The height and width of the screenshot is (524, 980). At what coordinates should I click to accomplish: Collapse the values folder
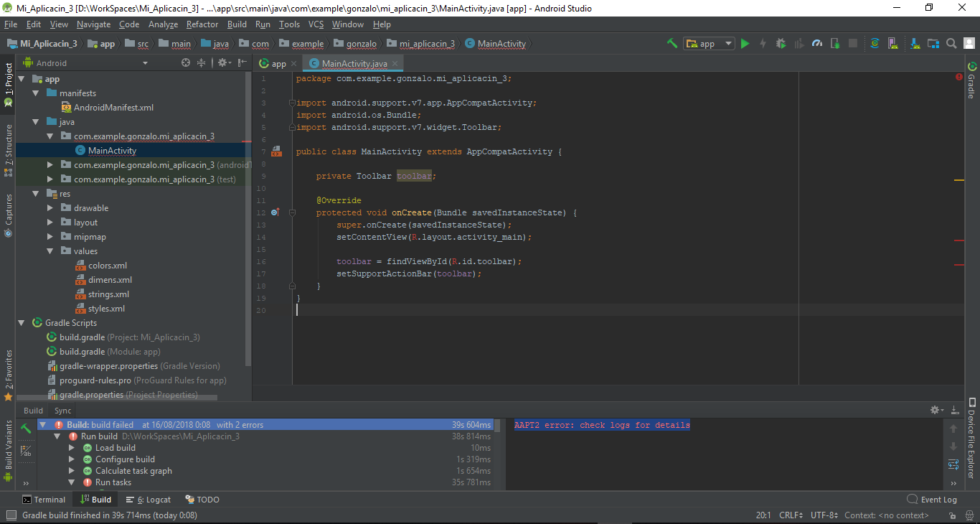pyautogui.click(x=50, y=251)
